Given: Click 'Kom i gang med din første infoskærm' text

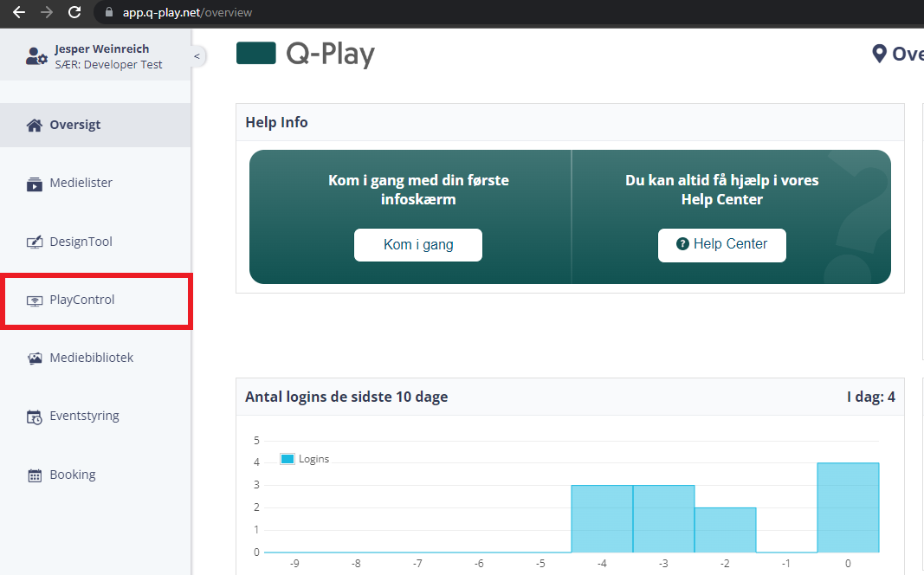Looking at the screenshot, I should coord(418,190).
